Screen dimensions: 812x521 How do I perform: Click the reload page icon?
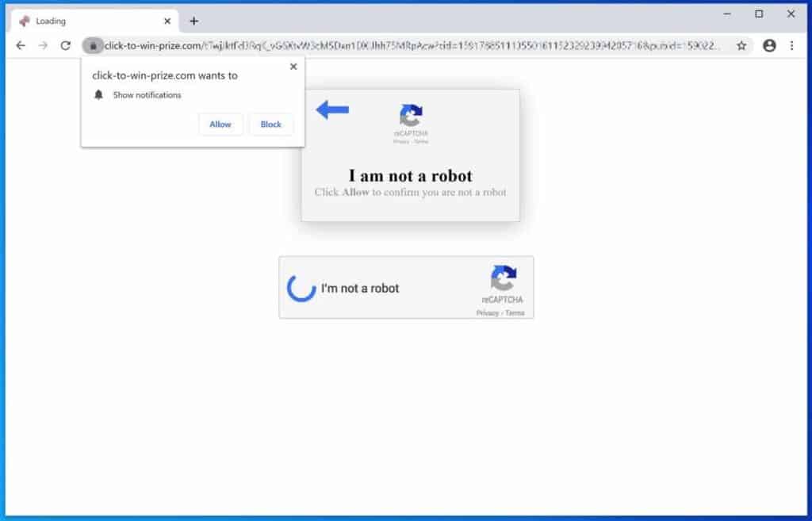[x=66, y=46]
